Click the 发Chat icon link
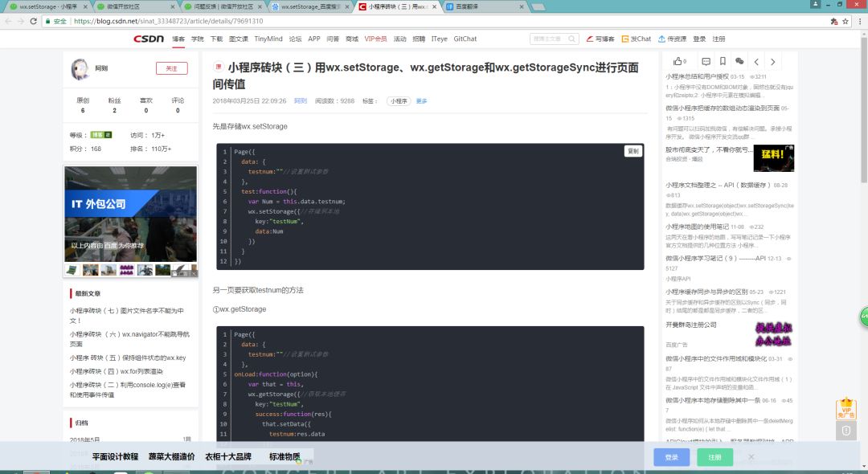 pos(636,39)
